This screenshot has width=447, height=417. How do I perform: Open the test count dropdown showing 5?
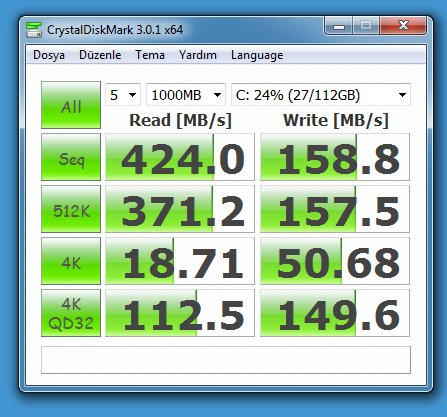[123, 95]
